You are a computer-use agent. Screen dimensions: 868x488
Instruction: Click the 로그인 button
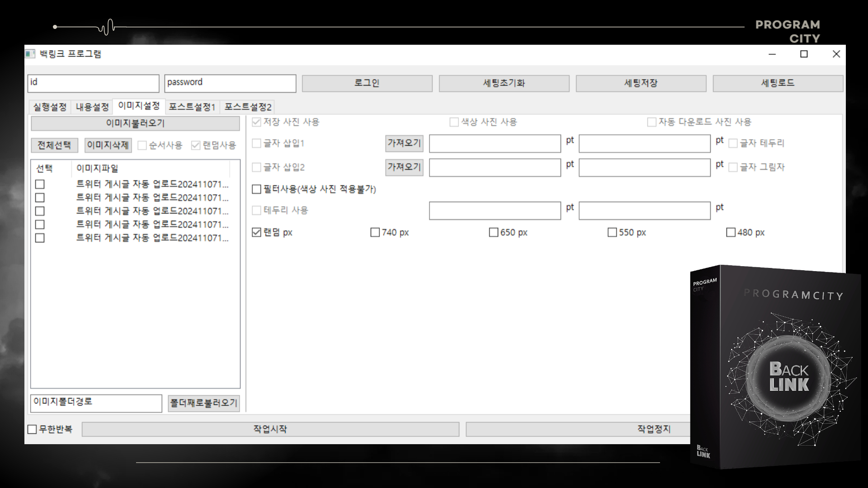pyautogui.click(x=367, y=84)
